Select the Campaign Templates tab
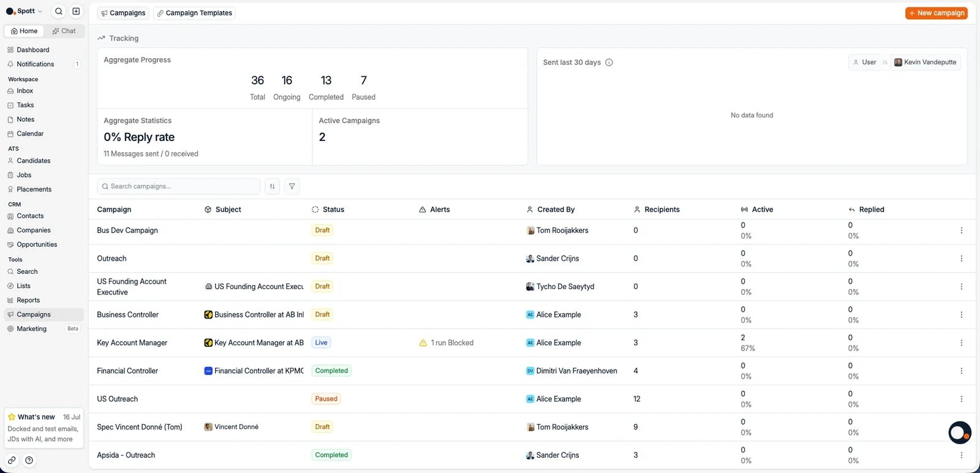 [195, 13]
